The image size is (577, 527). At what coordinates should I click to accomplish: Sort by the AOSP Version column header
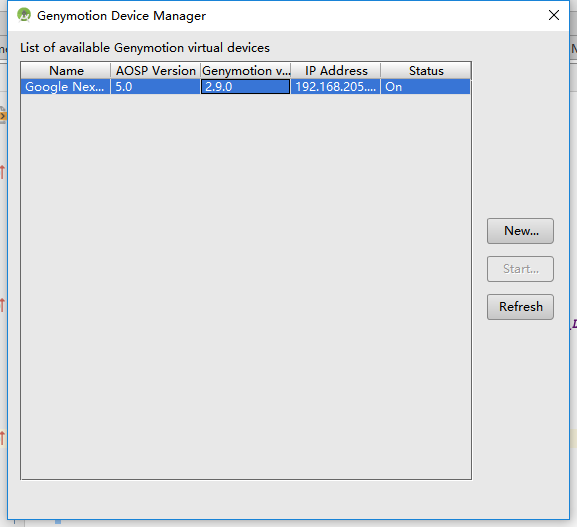156,71
